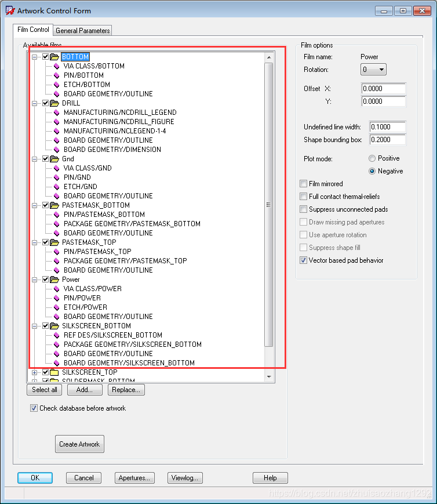This screenshot has height=504, width=437.
Task: Click diamond icon of BOARD GEOMETRY/SILKSCREEN_BOTTOM
Action: pyautogui.click(x=57, y=363)
